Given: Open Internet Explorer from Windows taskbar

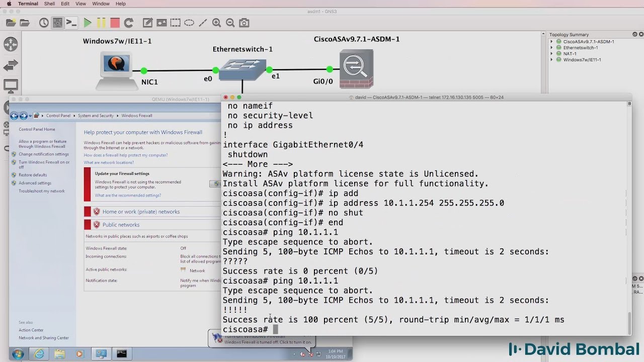Looking at the screenshot, I should click(x=39, y=354).
